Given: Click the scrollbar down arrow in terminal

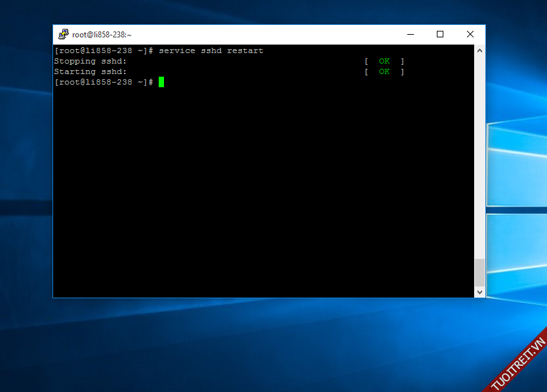Looking at the screenshot, I should [x=479, y=292].
